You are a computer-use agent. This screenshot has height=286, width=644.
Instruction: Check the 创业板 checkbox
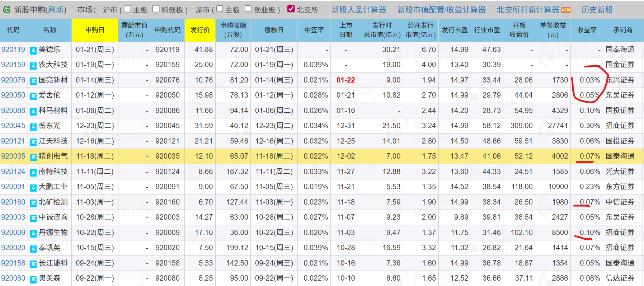[x=248, y=9]
